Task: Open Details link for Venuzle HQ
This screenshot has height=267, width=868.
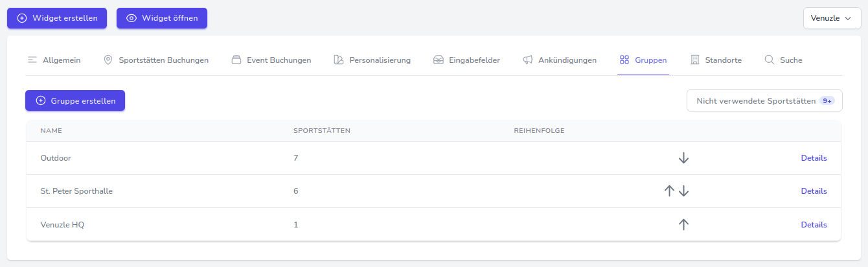Action: tap(814, 225)
